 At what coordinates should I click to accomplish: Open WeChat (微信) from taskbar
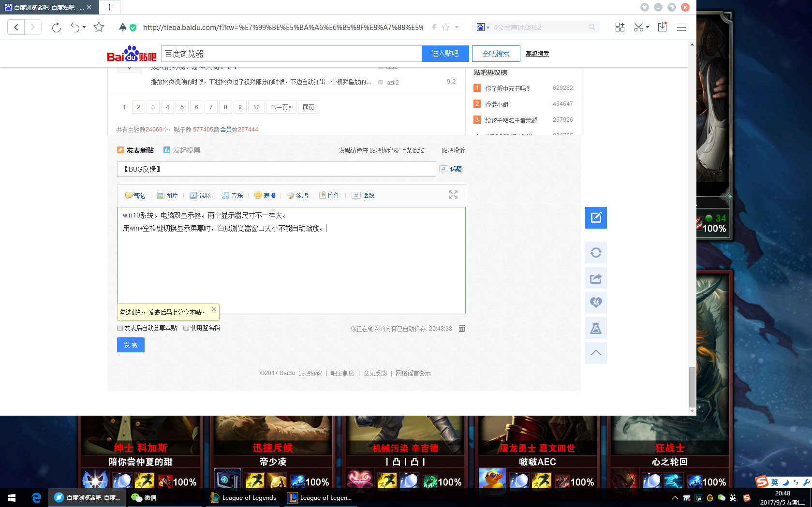(x=144, y=498)
